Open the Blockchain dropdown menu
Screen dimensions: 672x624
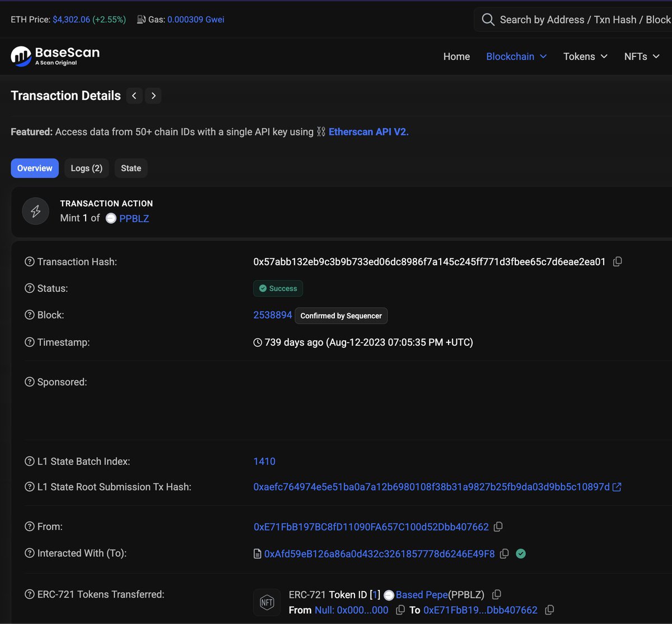pyautogui.click(x=516, y=57)
